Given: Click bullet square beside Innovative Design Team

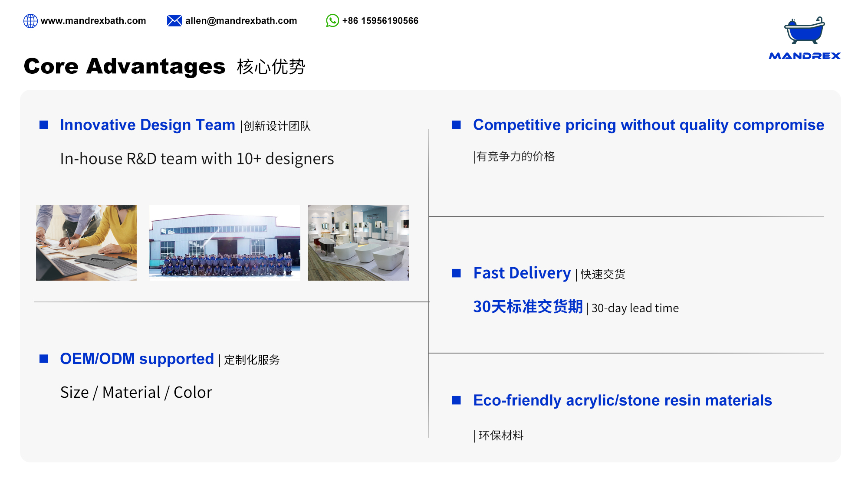Looking at the screenshot, I should click(44, 125).
